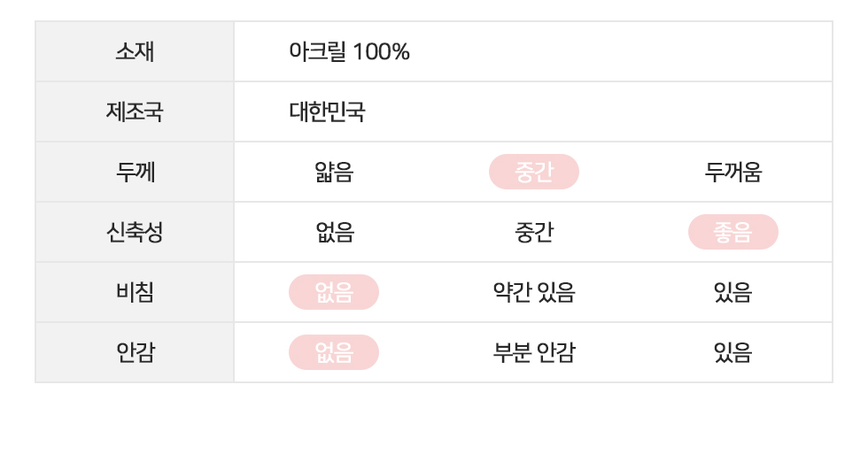
Task: Click the 제조국 row label
Action: 135,112
